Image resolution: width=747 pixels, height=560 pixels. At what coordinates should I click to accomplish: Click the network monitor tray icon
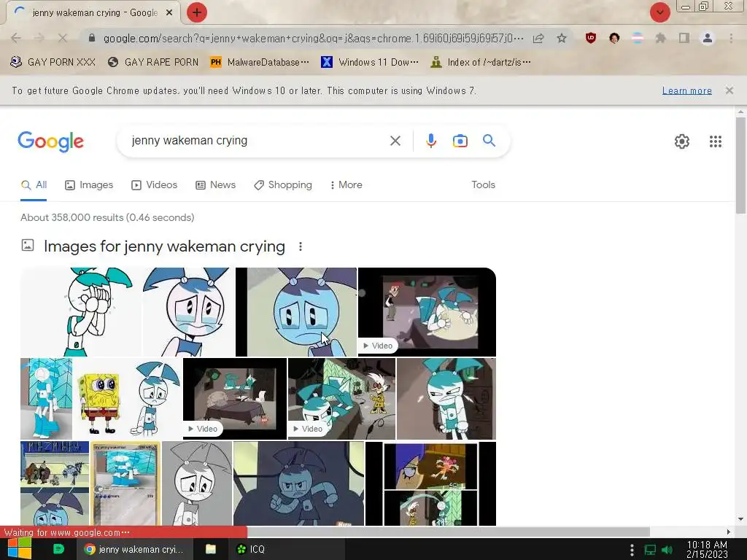click(650, 550)
